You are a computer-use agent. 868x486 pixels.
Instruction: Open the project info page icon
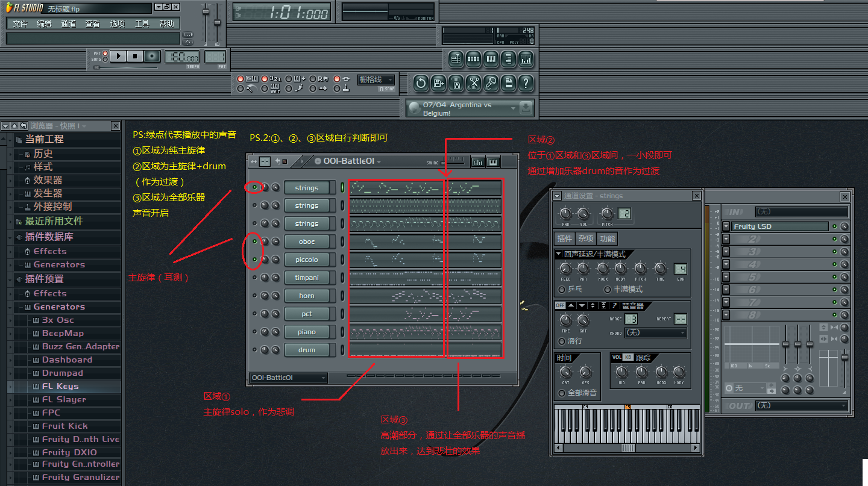tap(508, 83)
